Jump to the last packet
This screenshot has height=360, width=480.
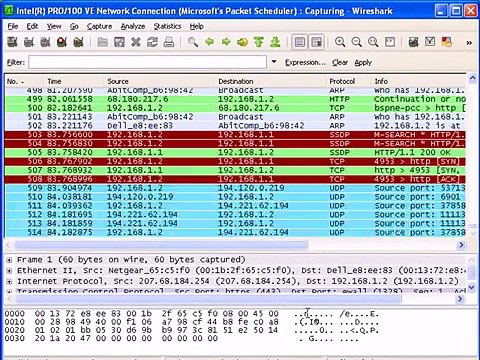(x=275, y=42)
